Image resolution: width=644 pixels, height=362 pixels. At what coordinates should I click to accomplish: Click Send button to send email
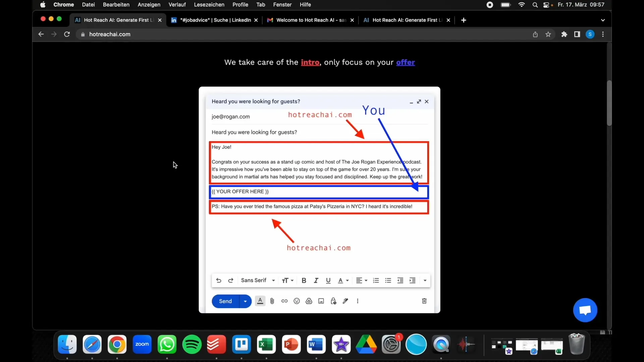pyautogui.click(x=225, y=301)
